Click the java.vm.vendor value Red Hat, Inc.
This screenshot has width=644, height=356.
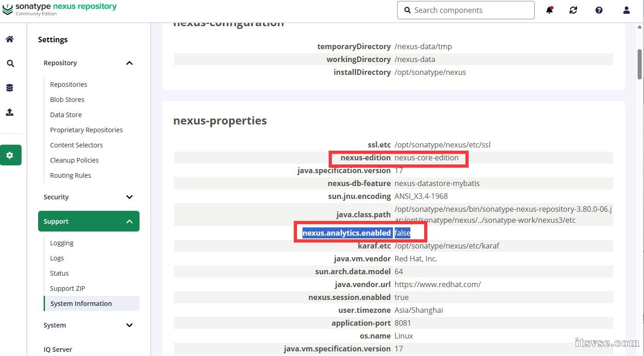(416, 259)
